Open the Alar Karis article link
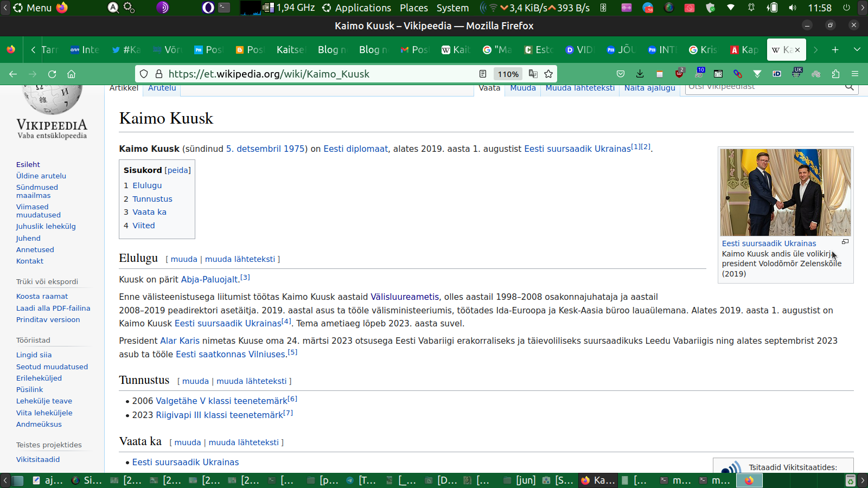The width and height of the screenshot is (868, 488). (180, 341)
